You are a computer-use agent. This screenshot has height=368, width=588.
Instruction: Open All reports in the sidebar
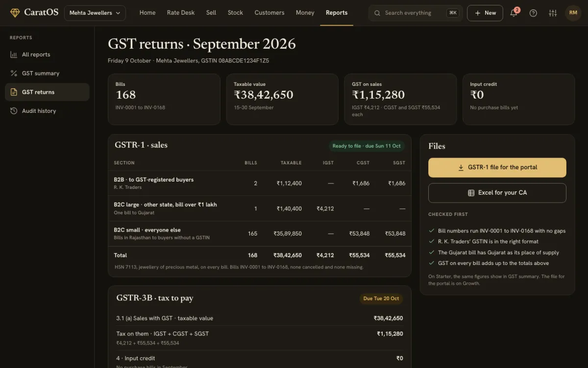click(x=47, y=54)
